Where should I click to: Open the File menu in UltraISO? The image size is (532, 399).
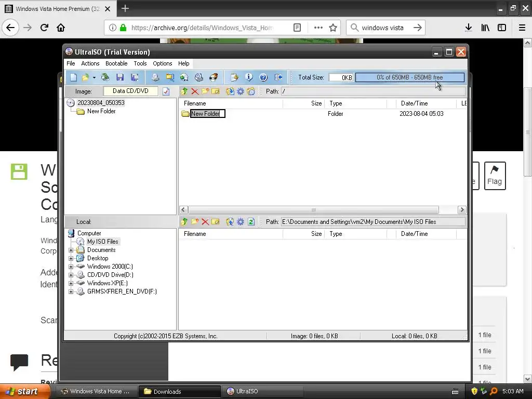[71, 63]
